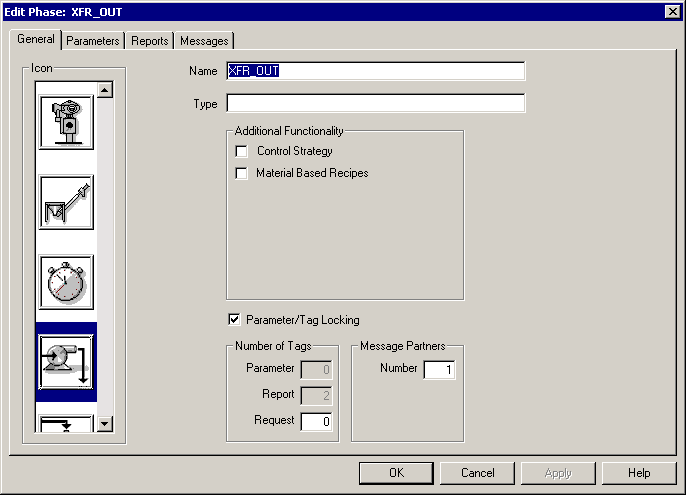Click the disabled Report tags field
686x495 pixels.
coord(316,396)
